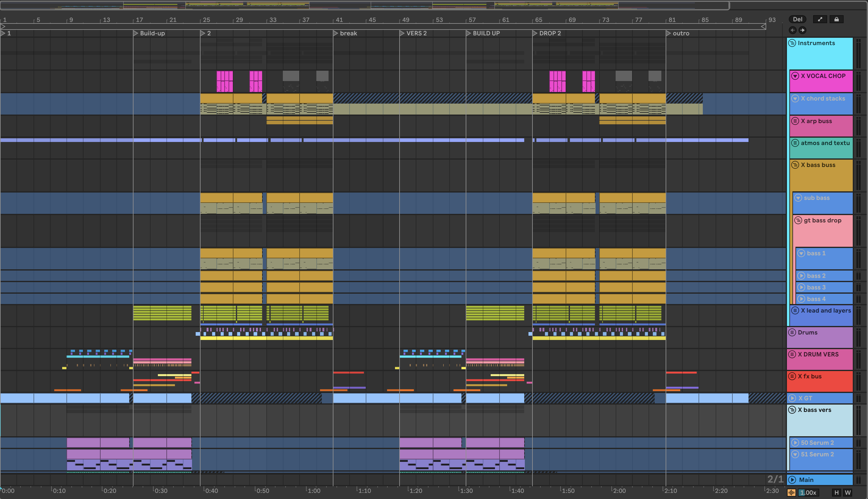Viewport: 868px width, 499px height.
Task: Toggle the orange waveform draw icon
Action: click(791, 493)
